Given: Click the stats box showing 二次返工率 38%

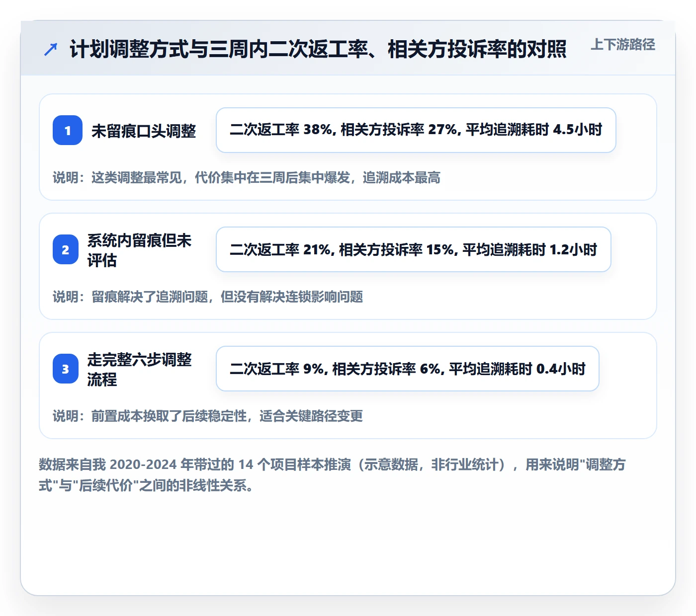Looking at the screenshot, I should click(416, 130).
